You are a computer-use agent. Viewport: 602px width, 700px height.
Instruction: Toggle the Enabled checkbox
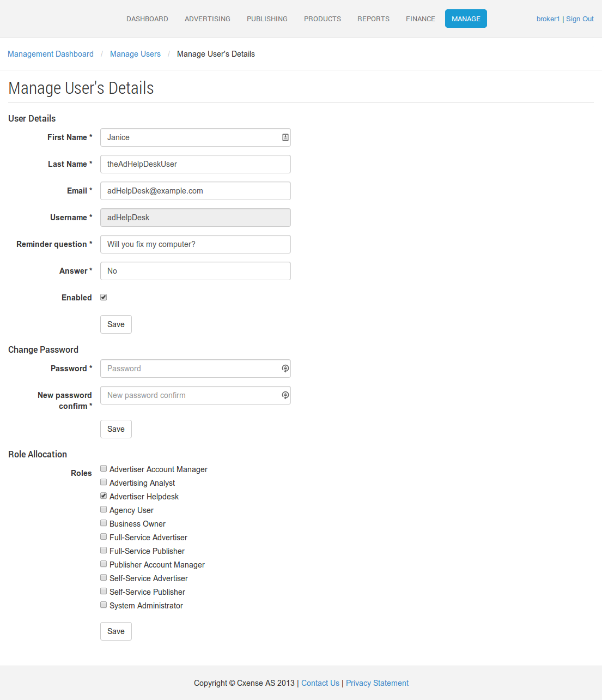104,297
